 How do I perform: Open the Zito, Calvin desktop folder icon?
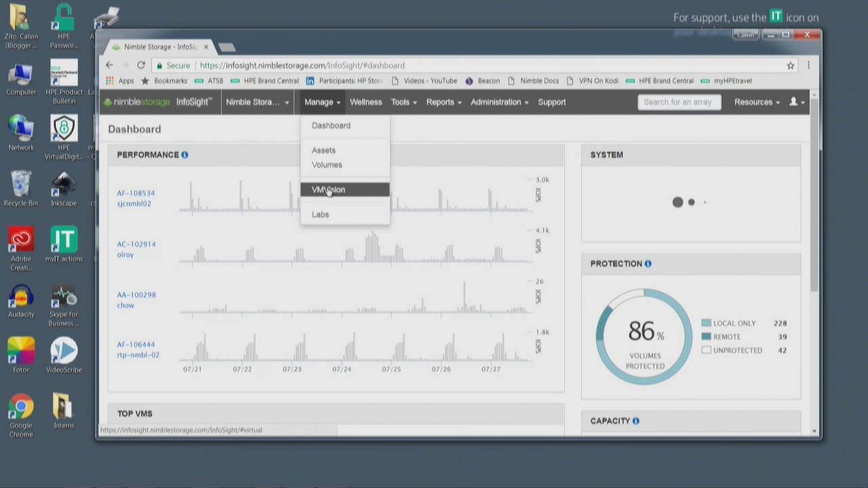coord(20,27)
